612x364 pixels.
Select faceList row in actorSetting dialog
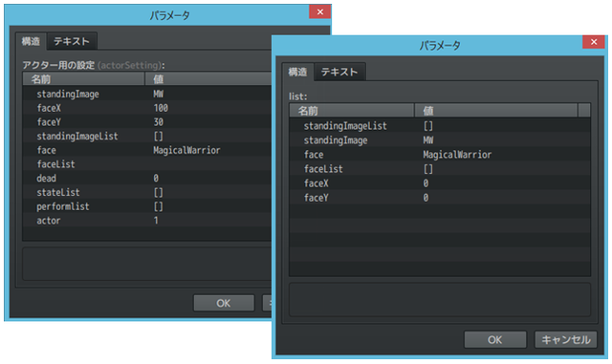pos(147,164)
